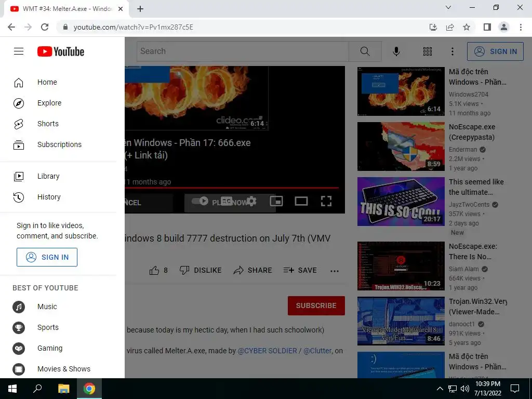Open the more actions ellipsis under video
Screen dimensions: 532x399
click(335, 271)
